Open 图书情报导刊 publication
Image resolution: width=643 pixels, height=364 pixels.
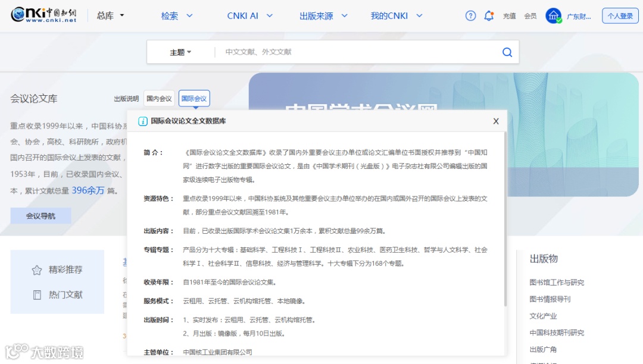[550, 299]
